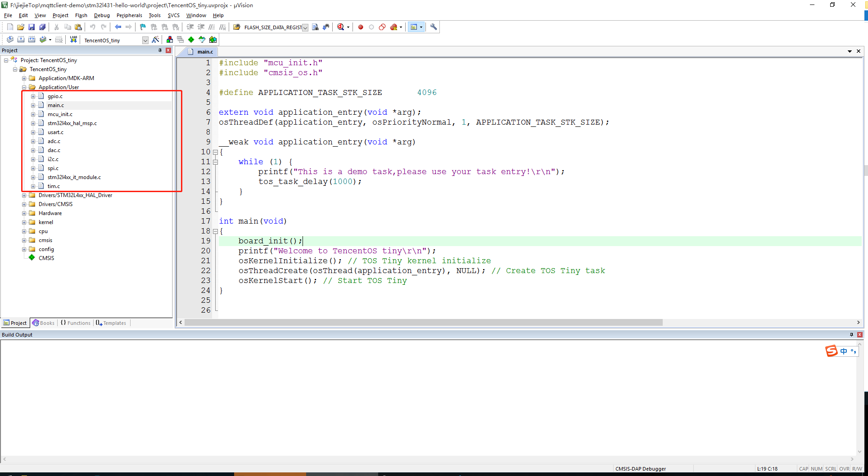This screenshot has width=868, height=476.
Task: Select usart.c in project tree
Action: 55,132
